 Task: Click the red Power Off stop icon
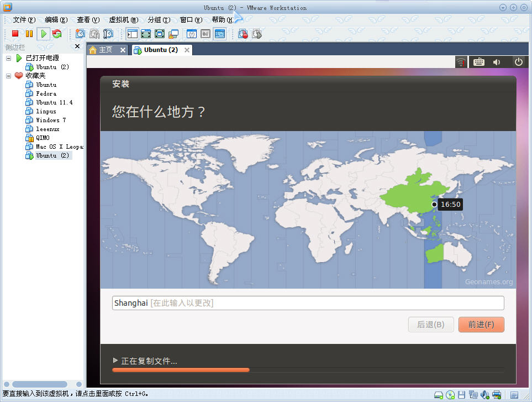[15, 34]
